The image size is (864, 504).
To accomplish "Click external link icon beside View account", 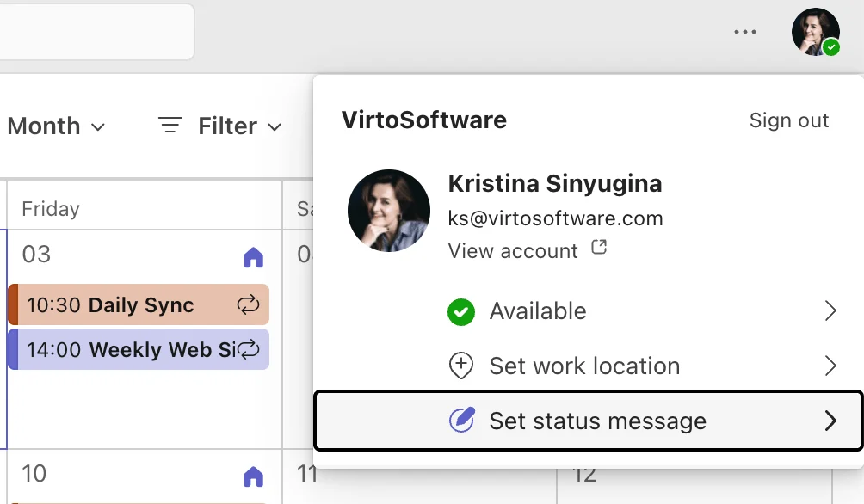I will click(599, 248).
